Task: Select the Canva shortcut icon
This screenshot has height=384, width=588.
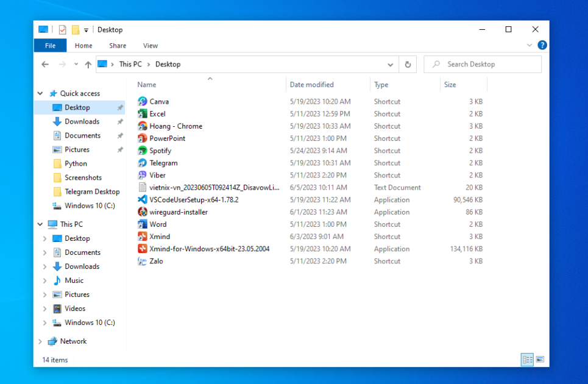Action: [x=143, y=102]
